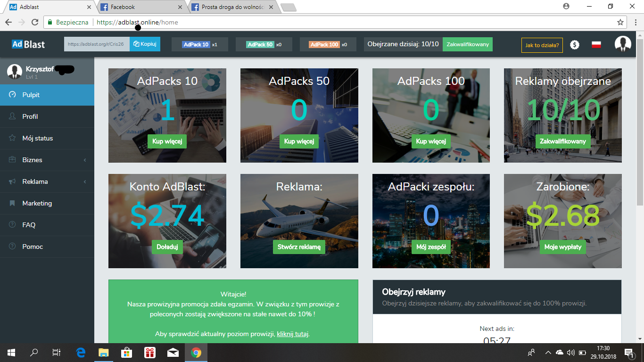Open Mój status in the sidebar
644x362 pixels.
[x=47, y=138]
